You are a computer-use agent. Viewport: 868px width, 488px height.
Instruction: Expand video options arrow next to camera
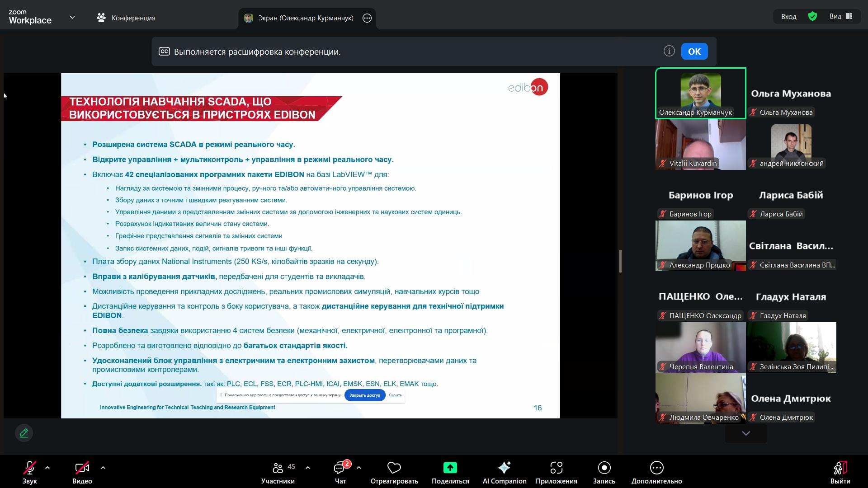[103, 468]
